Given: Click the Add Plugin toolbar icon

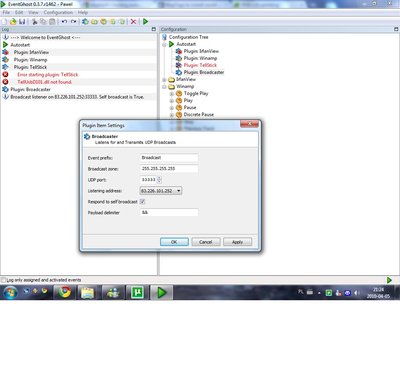Looking at the screenshot, I should [x=85, y=22].
